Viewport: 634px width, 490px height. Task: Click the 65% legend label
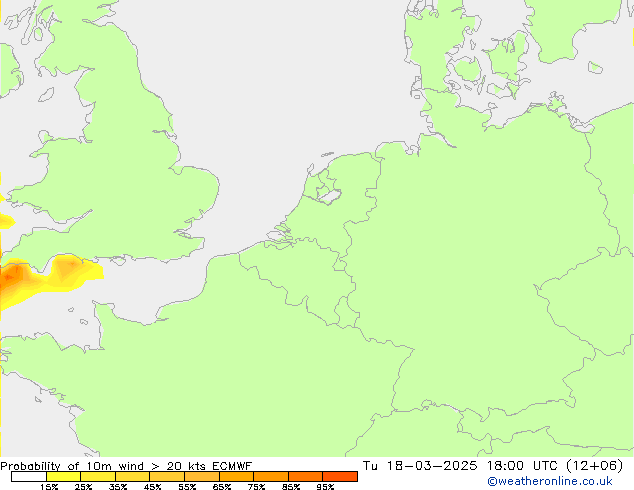point(222,486)
